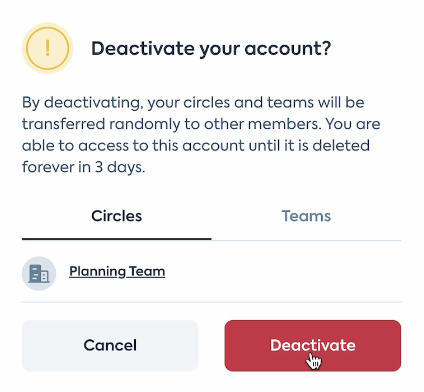The height and width of the screenshot is (392, 424).
Task: Click the 'transferred randomly' sentence line
Action: 201,124
